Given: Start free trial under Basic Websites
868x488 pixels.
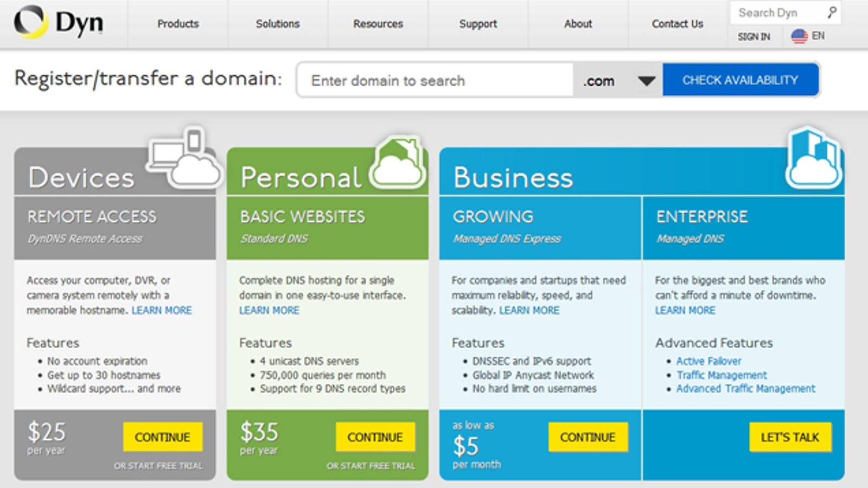Looking at the screenshot, I should (371, 466).
